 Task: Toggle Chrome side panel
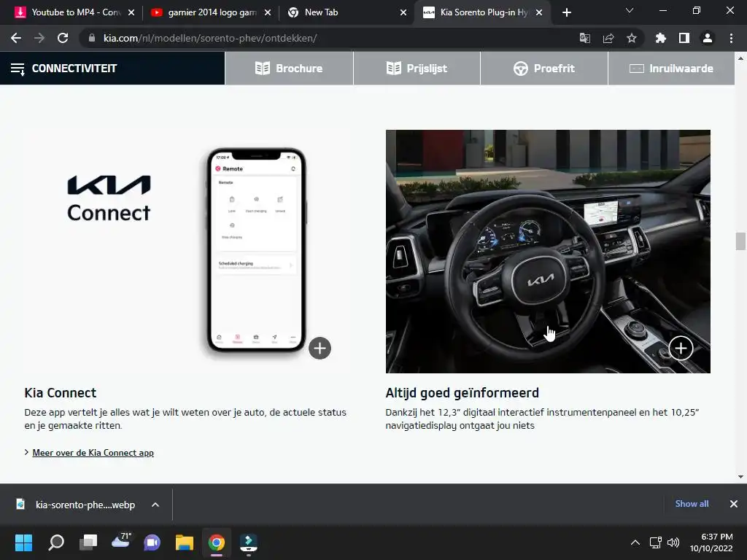pos(684,38)
